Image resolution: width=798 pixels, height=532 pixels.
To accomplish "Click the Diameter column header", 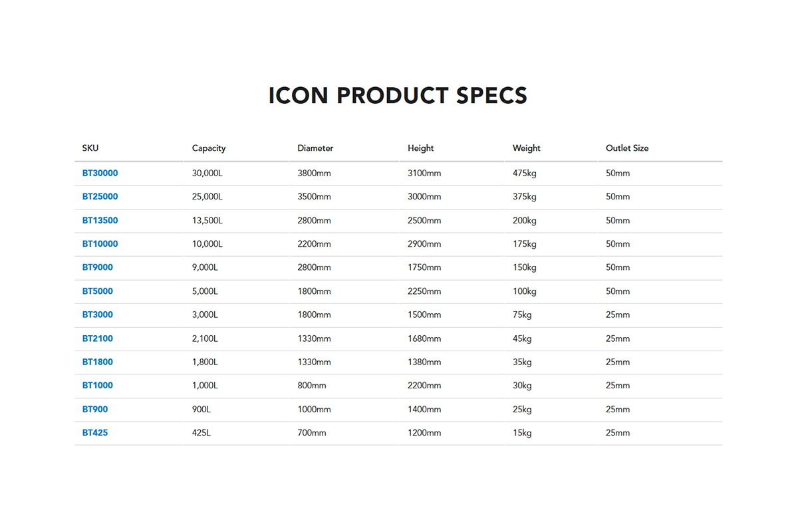I will (315, 148).
